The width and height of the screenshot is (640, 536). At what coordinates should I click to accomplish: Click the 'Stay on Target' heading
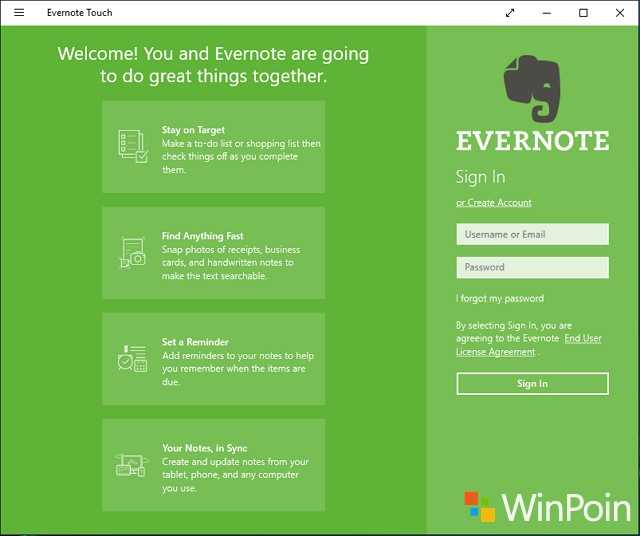193,130
